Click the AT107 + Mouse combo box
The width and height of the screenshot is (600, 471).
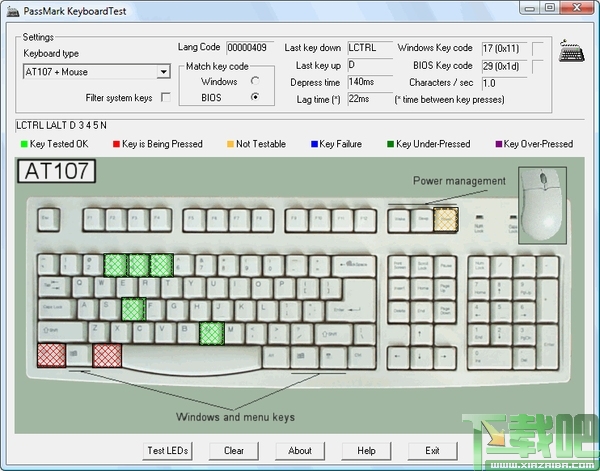pos(96,72)
